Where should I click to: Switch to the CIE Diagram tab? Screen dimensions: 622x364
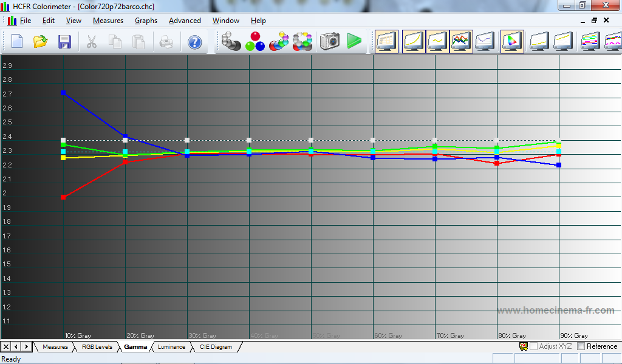pos(216,347)
